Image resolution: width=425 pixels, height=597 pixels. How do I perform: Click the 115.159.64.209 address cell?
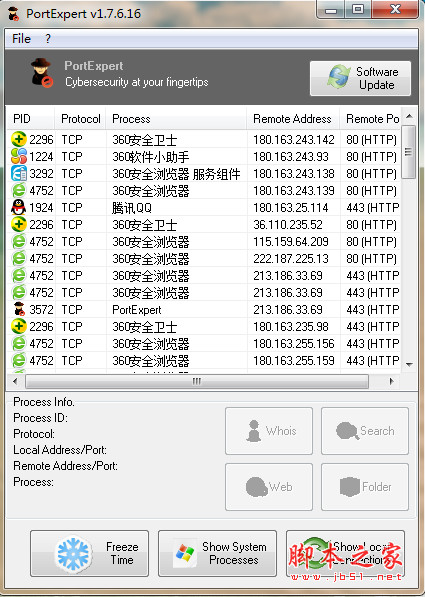(291, 241)
